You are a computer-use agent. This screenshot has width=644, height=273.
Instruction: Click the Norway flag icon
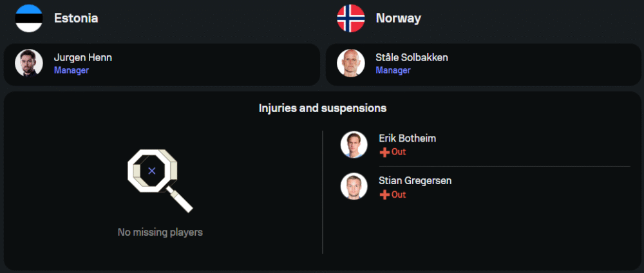351,18
